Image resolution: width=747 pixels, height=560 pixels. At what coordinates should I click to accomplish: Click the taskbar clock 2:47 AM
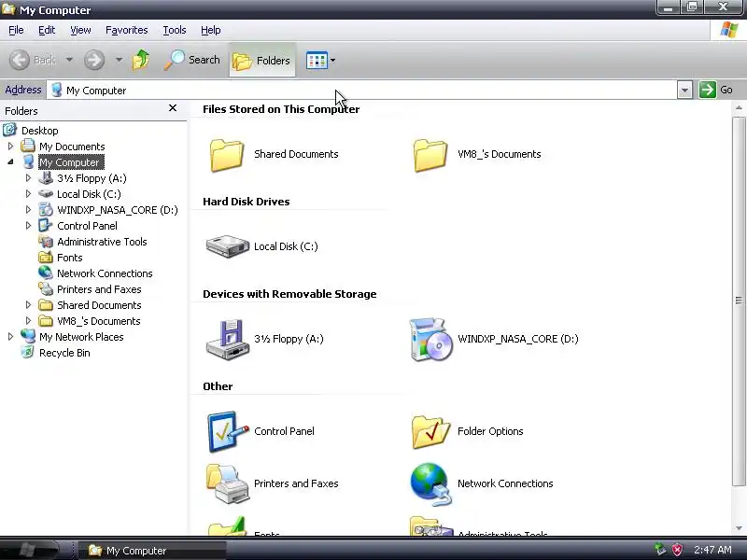712,550
